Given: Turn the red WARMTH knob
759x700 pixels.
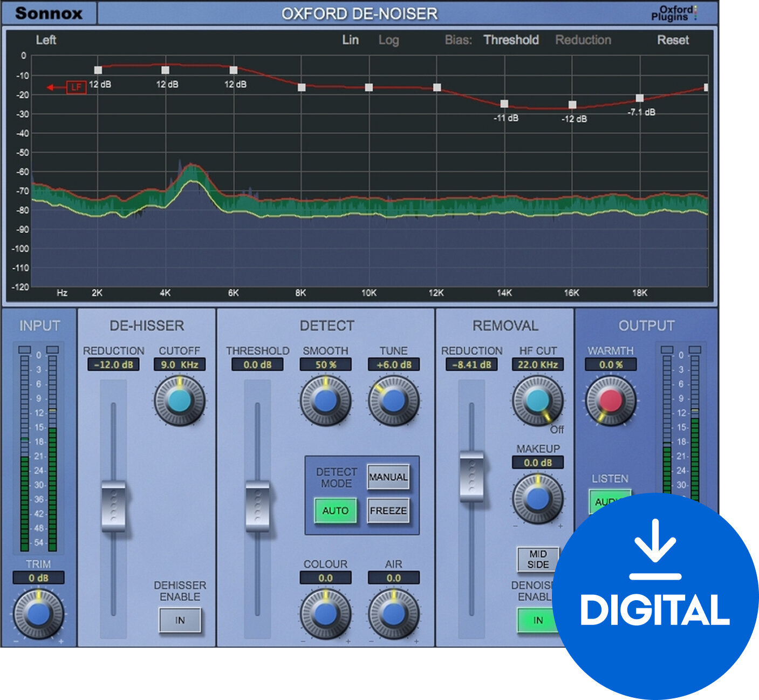Looking at the screenshot, I should 610,401.
